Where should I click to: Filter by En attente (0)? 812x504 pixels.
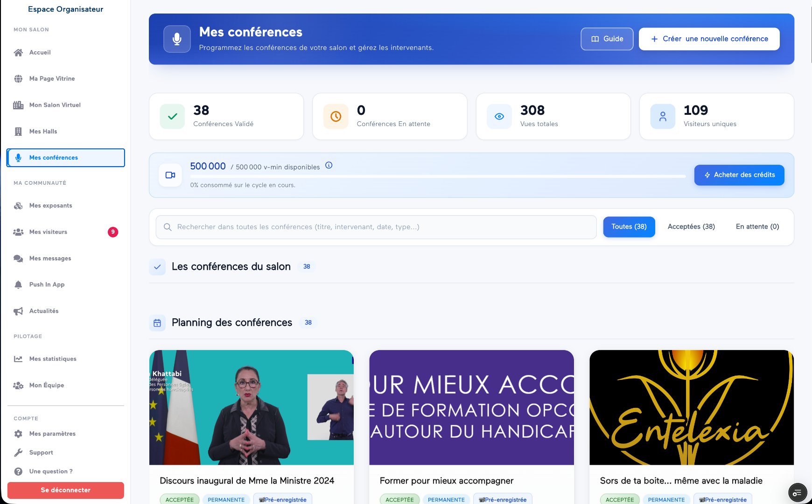pos(757,227)
